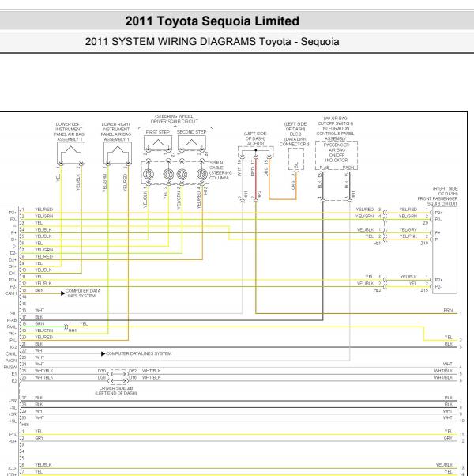This screenshot has height=476, width=474.
Task: Click the RMIL terminal label
Action: (12, 327)
